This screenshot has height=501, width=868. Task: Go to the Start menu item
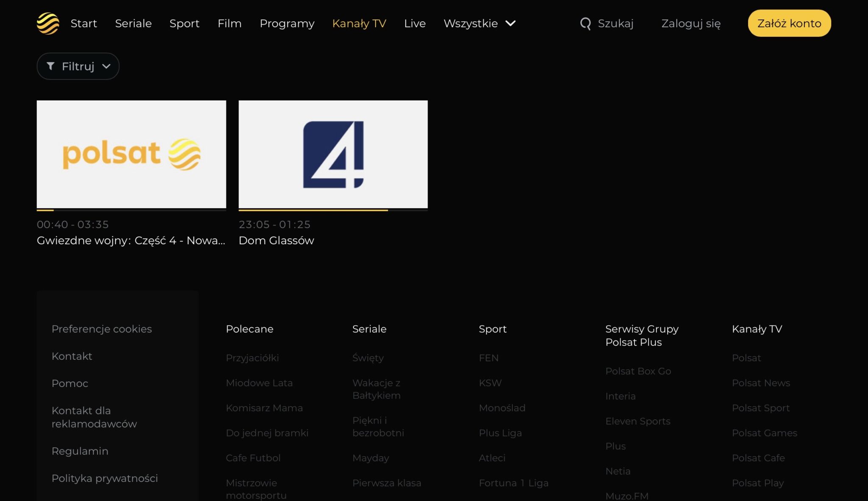click(84, 23)
